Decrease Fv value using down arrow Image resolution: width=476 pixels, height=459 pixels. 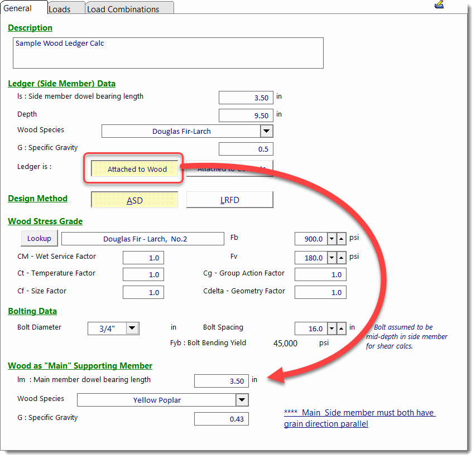click(331, 258)
